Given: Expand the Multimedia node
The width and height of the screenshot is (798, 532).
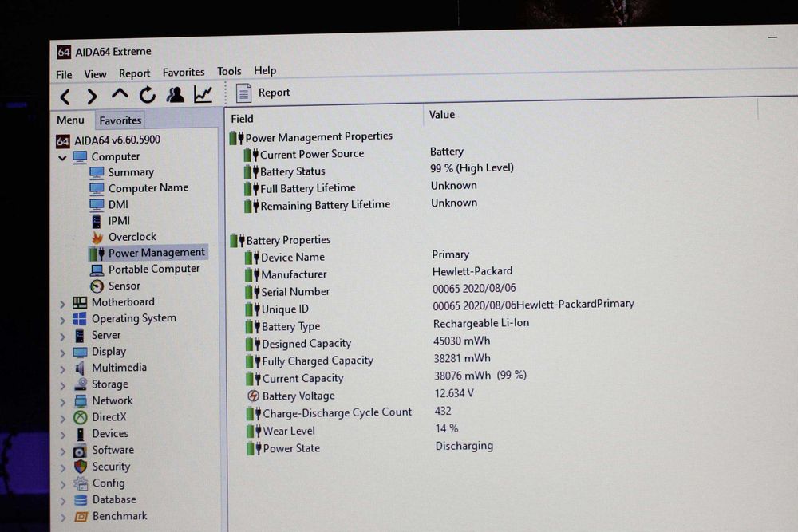Looking at the screenshot, I should point(62,369).
